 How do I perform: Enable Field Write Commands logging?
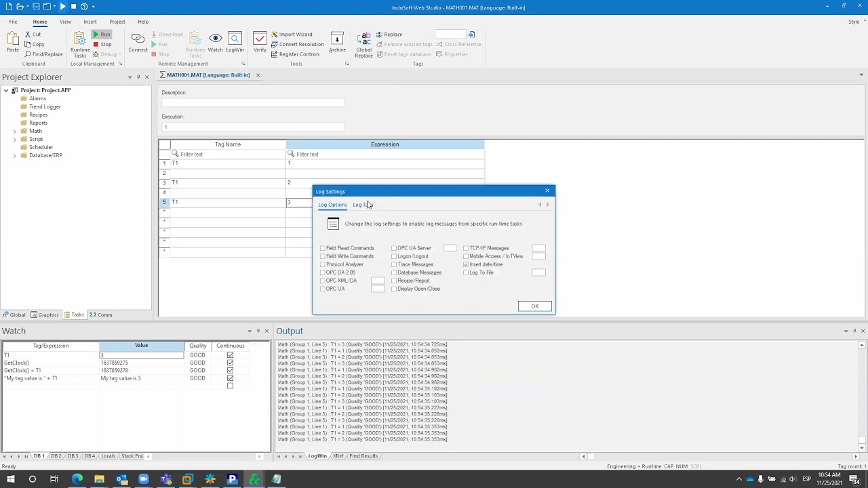pyautogui.click(x=323, y=256)
